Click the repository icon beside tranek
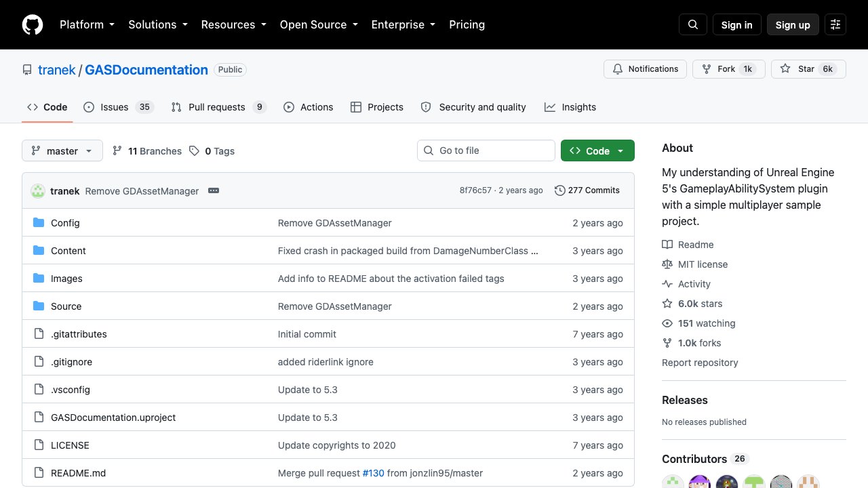 click(27, 70)
